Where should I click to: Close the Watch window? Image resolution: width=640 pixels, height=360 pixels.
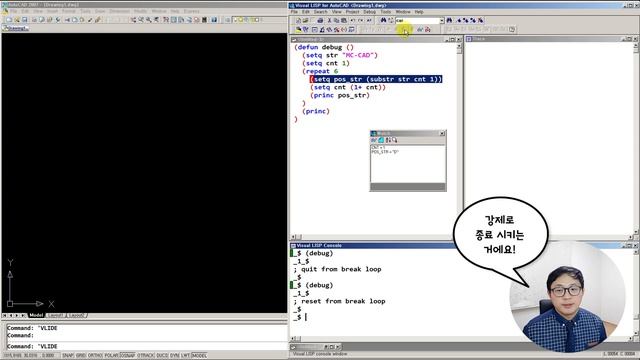coord(442,133)
